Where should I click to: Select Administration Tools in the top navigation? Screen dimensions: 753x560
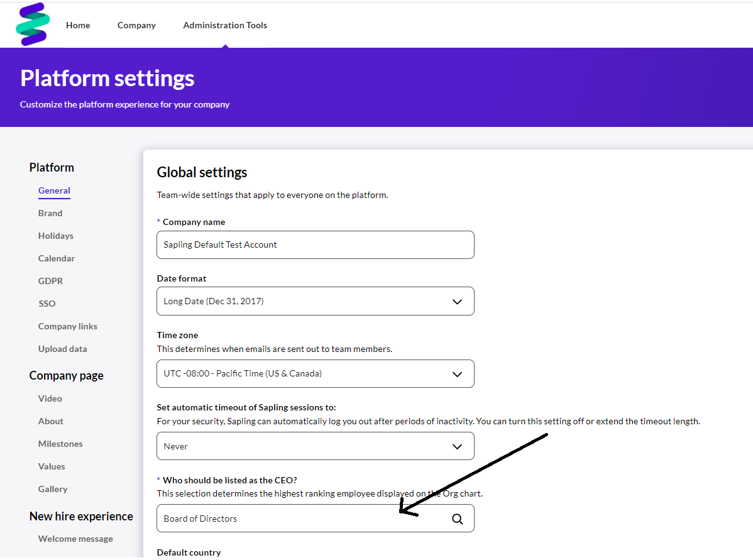(225, 25)
